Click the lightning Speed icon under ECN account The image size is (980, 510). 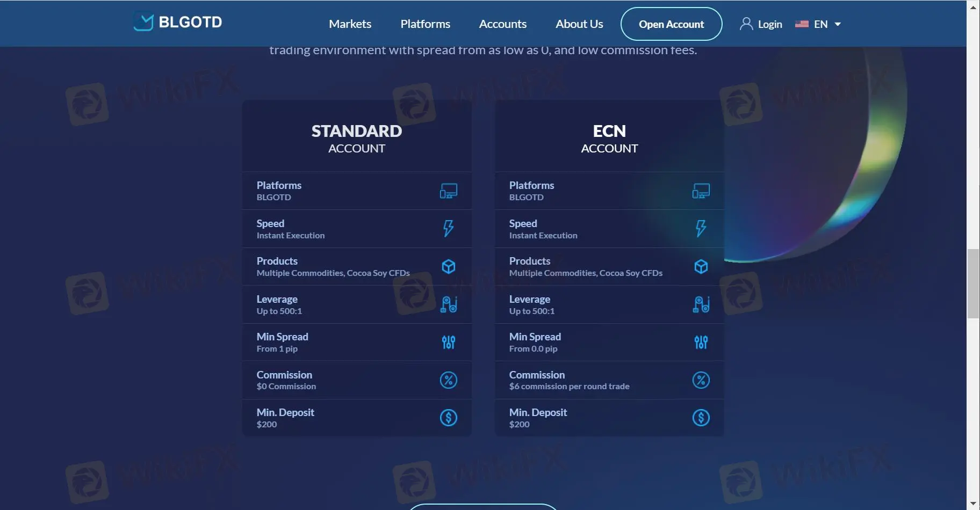click(701, 229)
